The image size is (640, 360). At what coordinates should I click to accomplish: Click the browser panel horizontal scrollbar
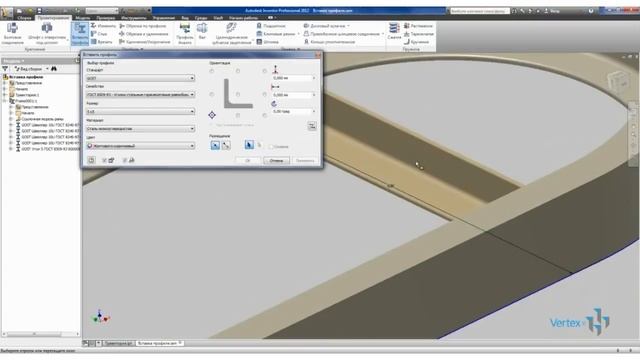40,334
